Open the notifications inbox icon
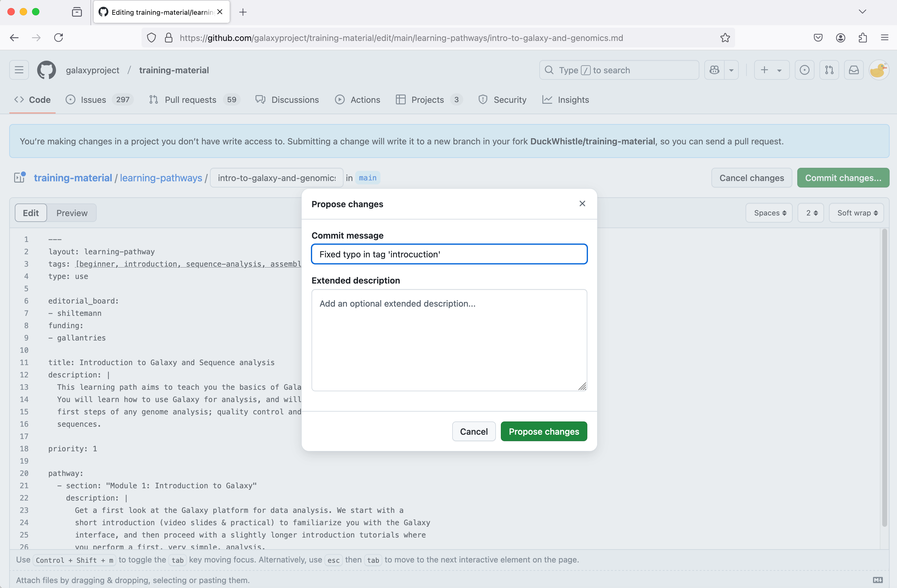 click(x=854, y=70)
